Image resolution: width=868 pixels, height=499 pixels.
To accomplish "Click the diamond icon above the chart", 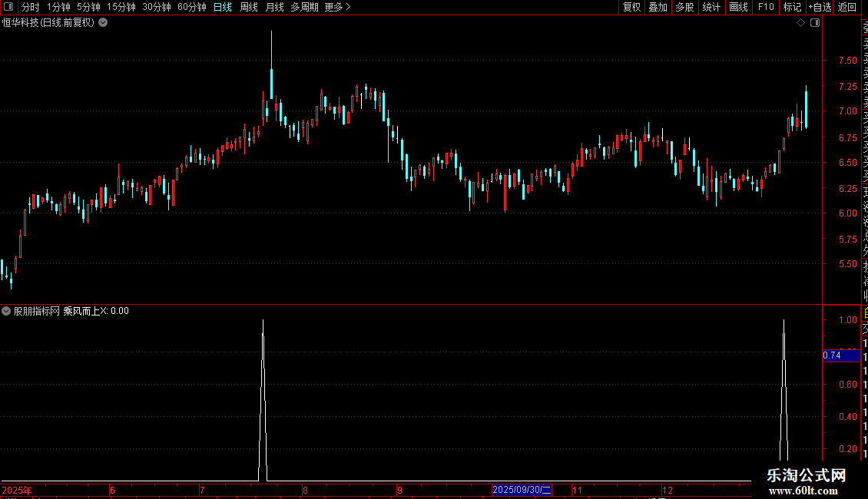I will pyautogui.click(x=800, y=23).
